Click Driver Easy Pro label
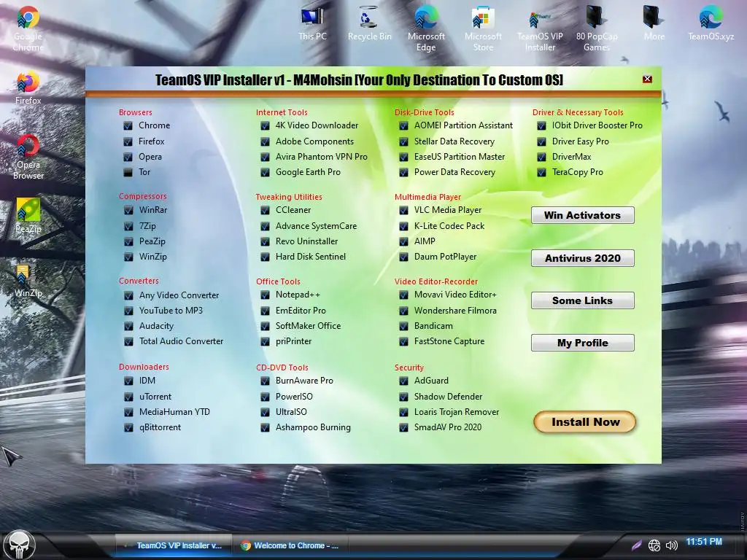Image resolution: width=747 pixels, height=560 pixels. [580, 141]
